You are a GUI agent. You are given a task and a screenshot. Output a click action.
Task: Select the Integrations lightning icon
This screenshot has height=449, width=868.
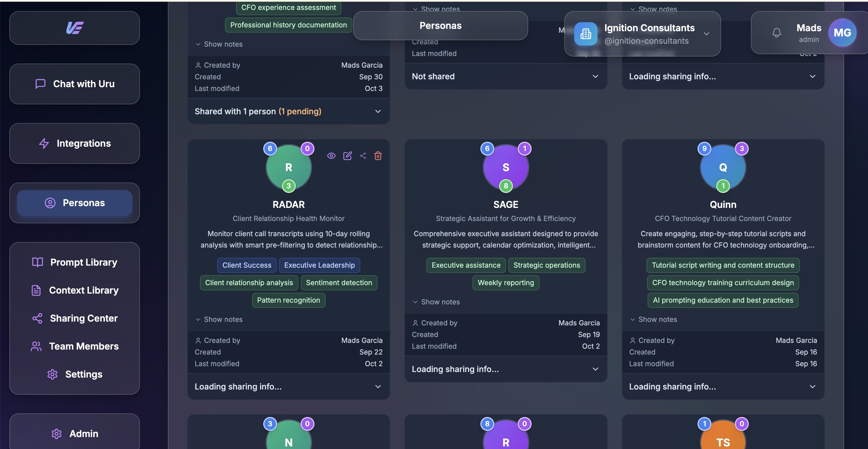(x=44, y=143)
